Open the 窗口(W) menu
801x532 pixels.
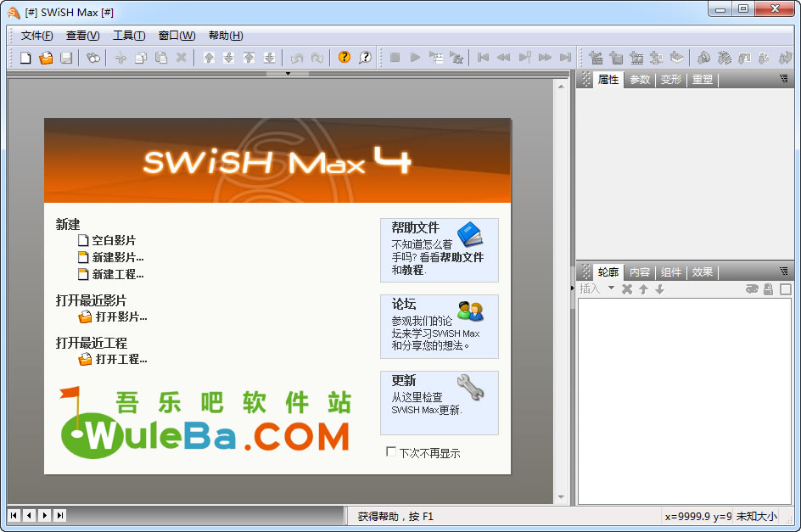point(176,36)
